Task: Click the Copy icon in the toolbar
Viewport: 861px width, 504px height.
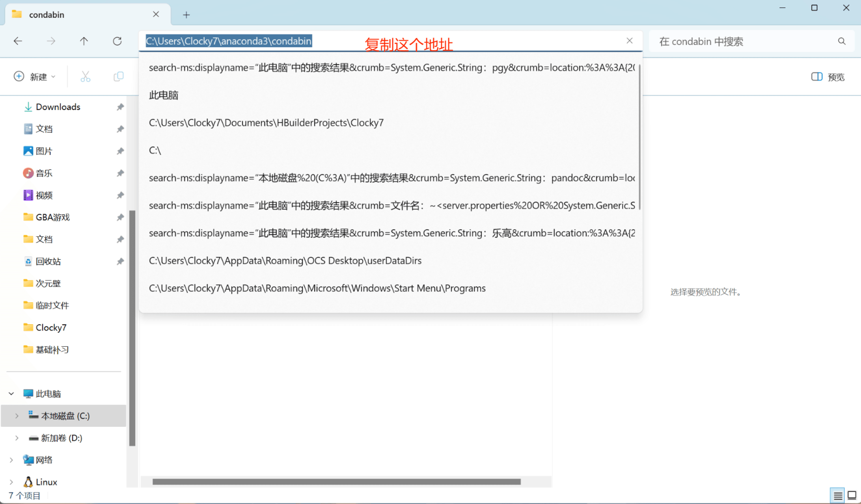Action: [x=118, y=76]
